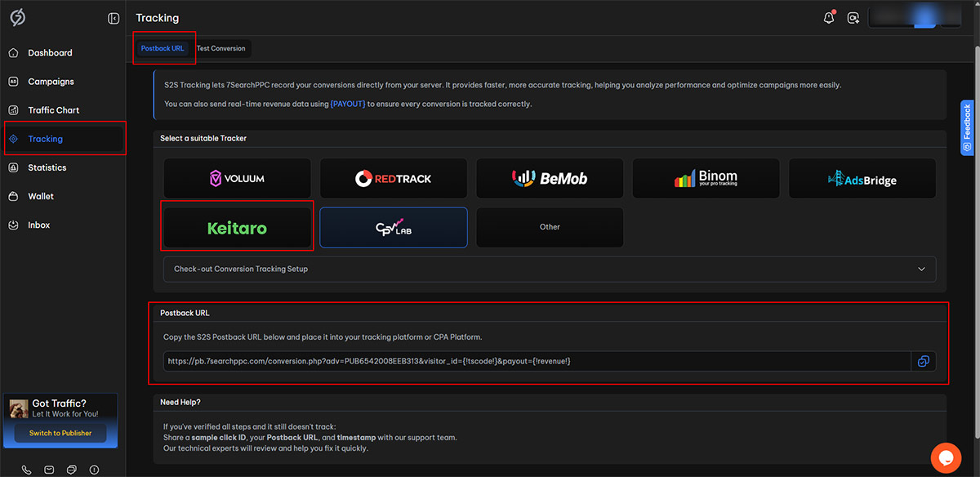Click the email envelope icon
980x477 pixels.
[x=49, y=470]
